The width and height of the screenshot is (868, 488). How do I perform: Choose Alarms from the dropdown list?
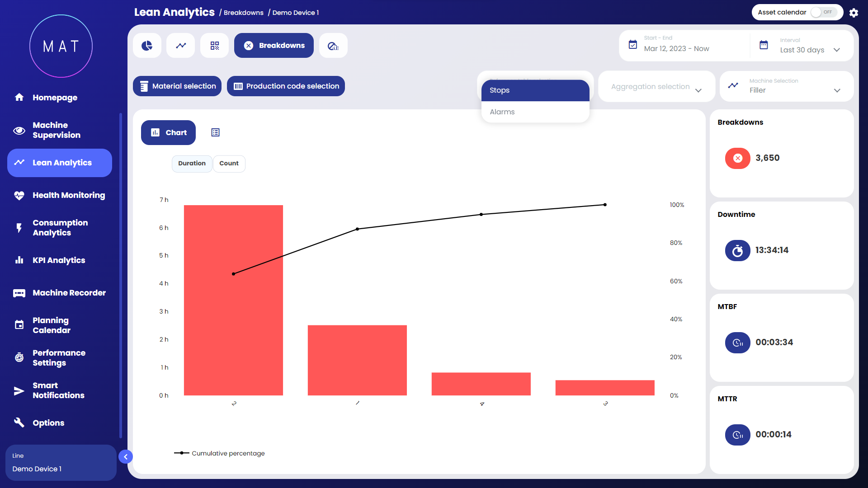502,112
